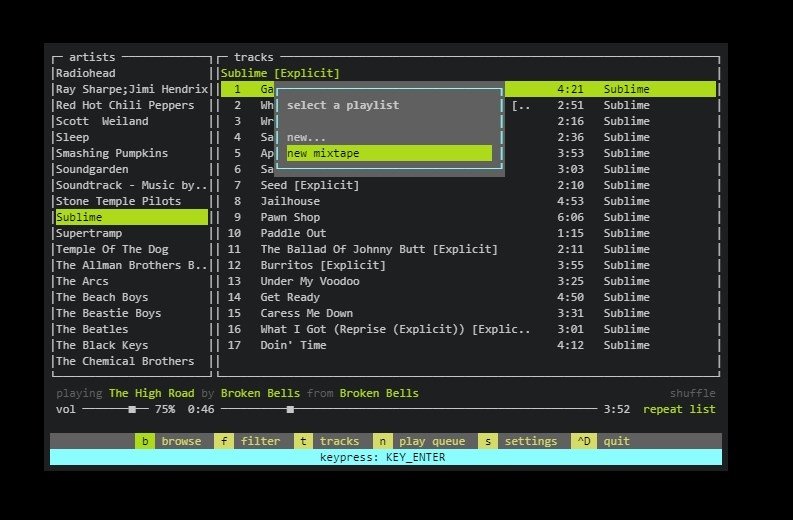The height and width of the screenshot is (520, 793).
Task: Toggle shuffle mode
Action: (x=692, y=393)
